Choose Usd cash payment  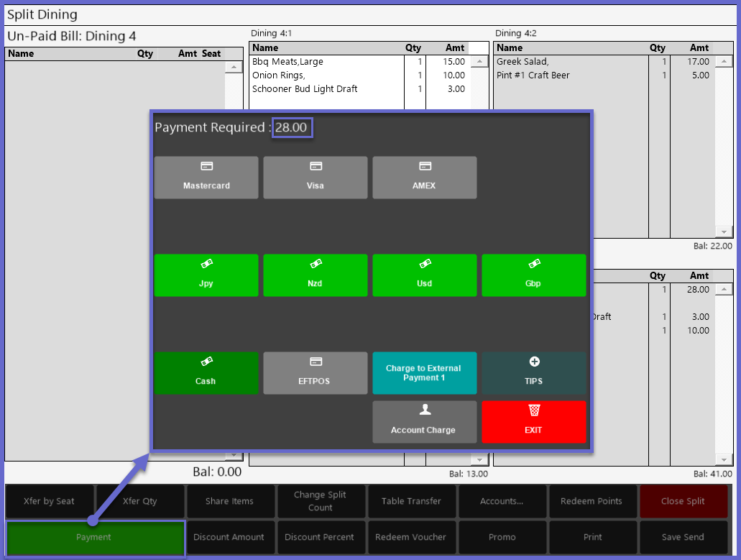pos(424,275)
